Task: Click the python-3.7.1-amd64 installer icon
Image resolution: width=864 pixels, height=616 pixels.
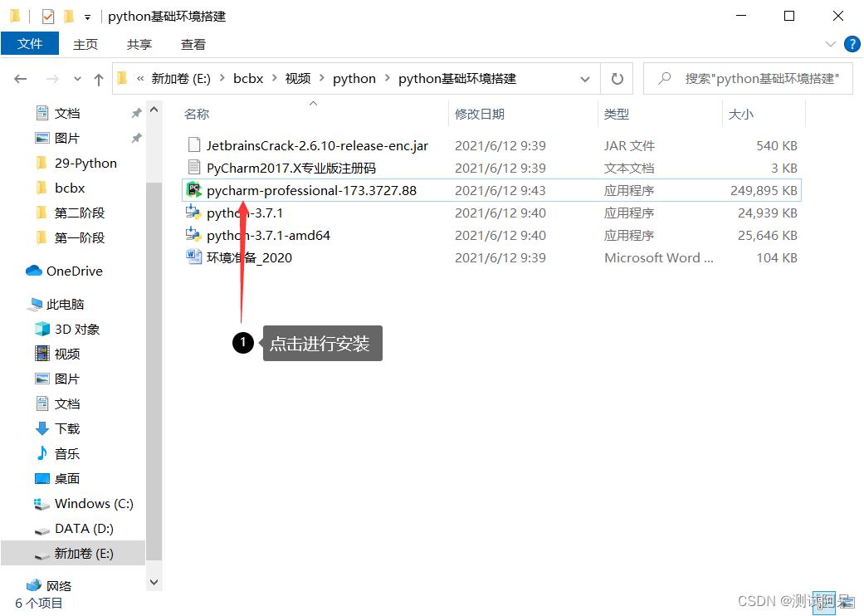Action: pyautogui.click(x=193, y=235)
